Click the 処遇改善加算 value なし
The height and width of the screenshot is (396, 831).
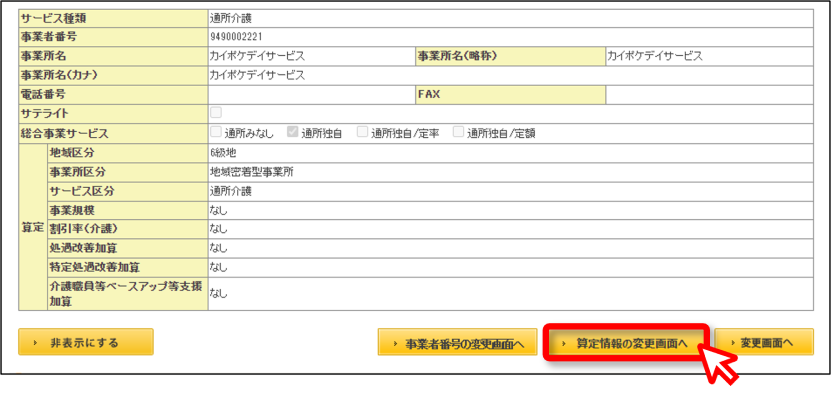click(x=218, y=248)
